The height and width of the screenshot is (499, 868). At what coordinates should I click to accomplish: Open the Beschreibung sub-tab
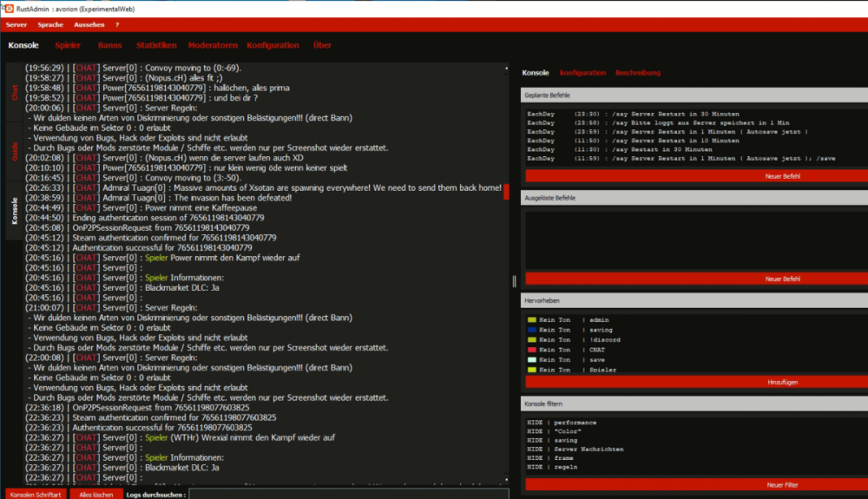coord(638,73)
